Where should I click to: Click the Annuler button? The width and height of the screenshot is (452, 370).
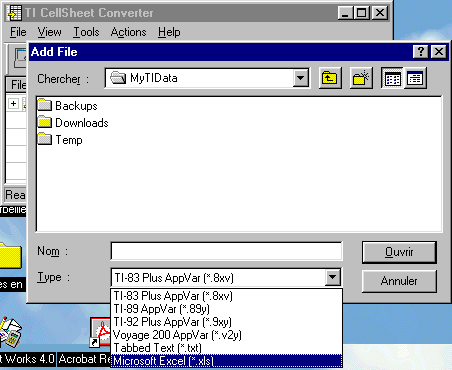[x=399, y=281]
